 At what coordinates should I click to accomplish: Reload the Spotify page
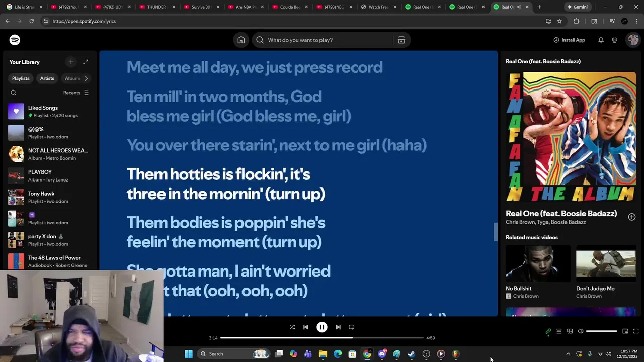(x=31, y=21)
